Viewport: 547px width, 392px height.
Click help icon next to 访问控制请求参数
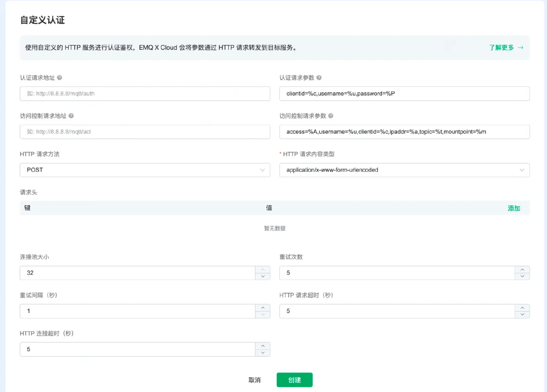(330, 116)
